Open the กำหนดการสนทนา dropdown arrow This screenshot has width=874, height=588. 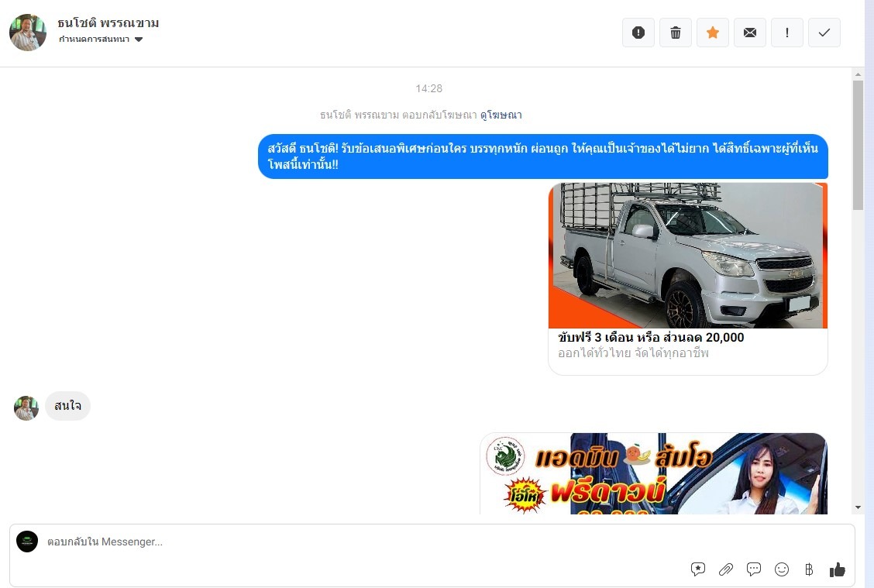coord(139,39)
